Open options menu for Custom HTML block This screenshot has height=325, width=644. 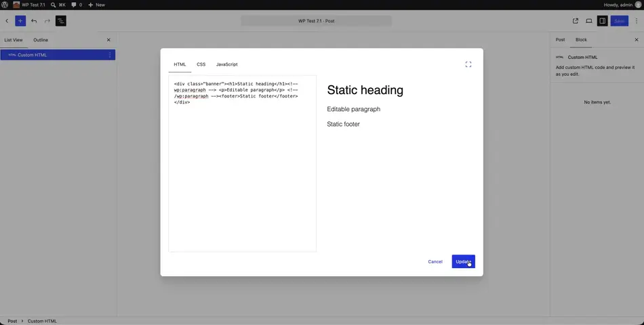point(110,55)
